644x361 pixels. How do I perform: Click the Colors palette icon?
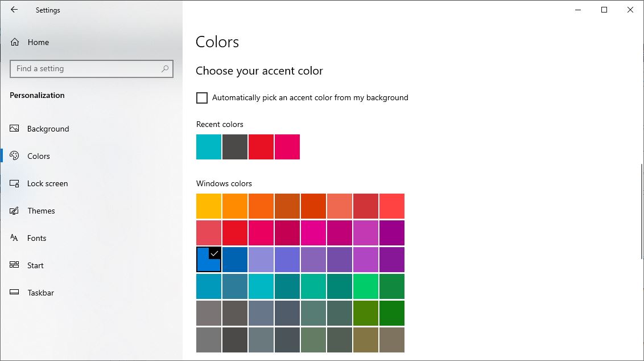pyautogui.click(x=15, y=156)
